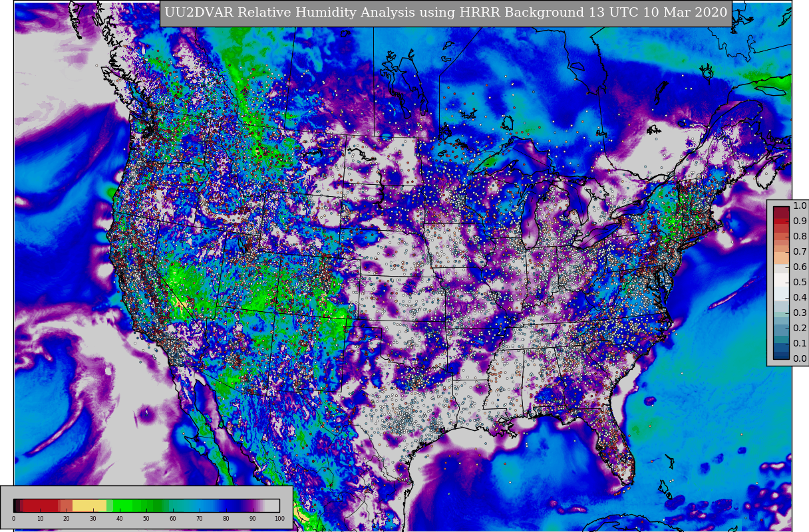Click the 100 tick label on humidity colorbar
Screen dimensions: 809x532
click(x=279, y=519)
